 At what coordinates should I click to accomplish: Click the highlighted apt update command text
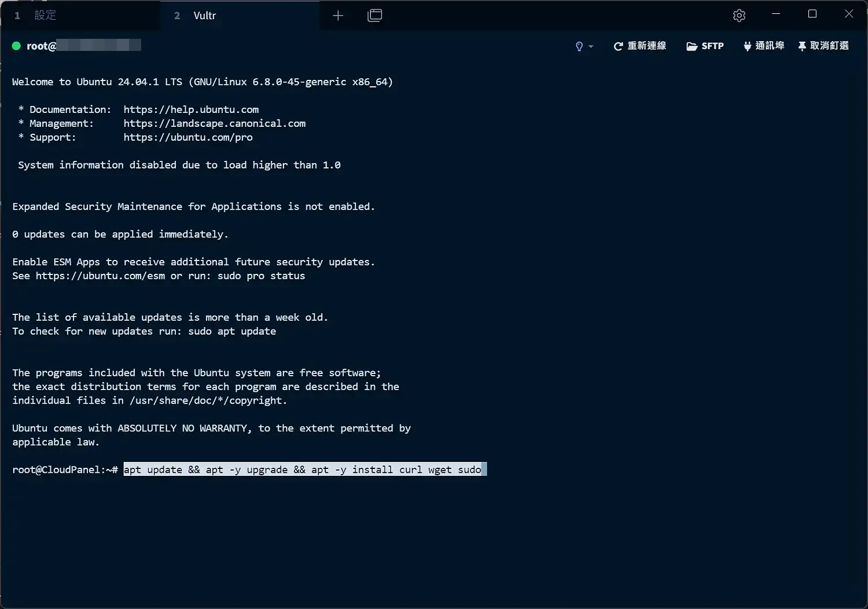(x=302, y=469)
